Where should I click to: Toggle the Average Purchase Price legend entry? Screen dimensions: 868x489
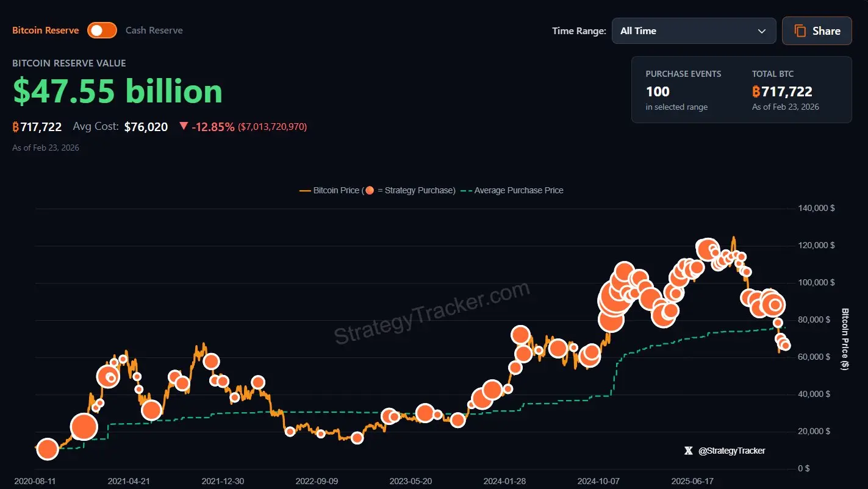512,190
